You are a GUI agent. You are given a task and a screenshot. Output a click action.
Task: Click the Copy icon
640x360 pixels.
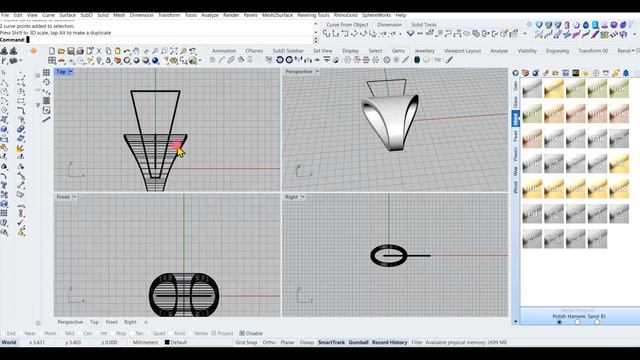tap(108, 51)
